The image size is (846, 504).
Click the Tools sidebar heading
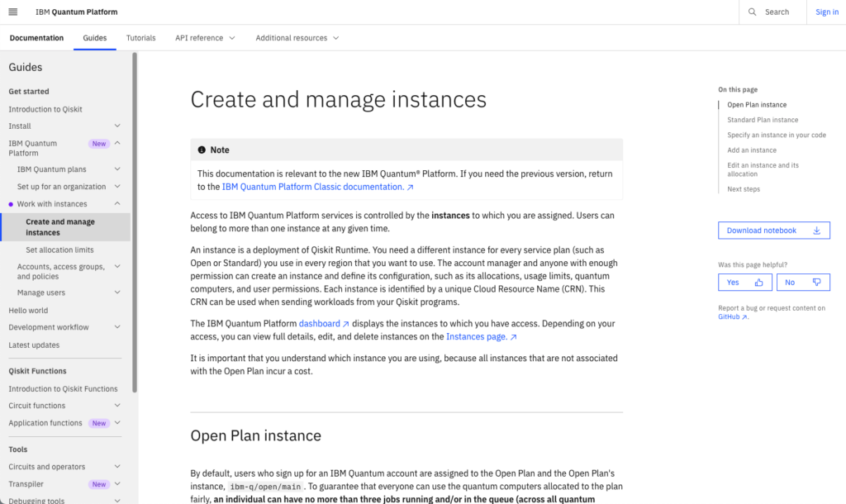pyautogui.click(x=18, y=449)
